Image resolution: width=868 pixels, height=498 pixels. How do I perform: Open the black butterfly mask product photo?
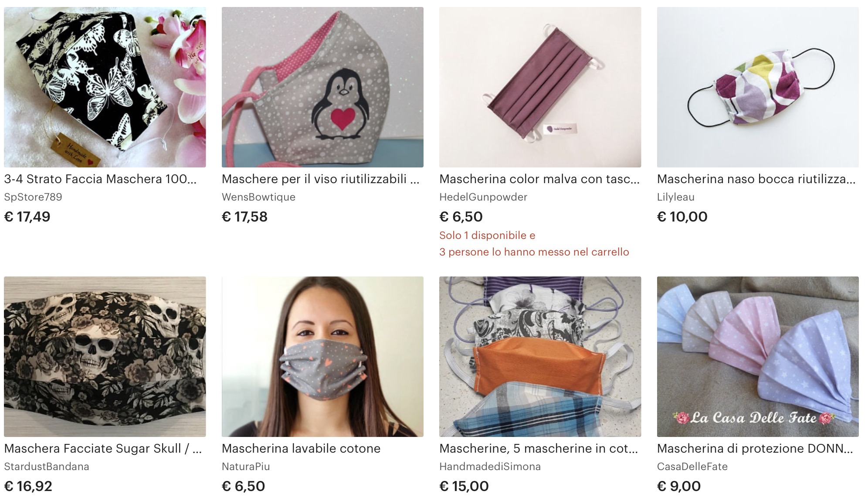pyautogui.click(x=105, y=87)
